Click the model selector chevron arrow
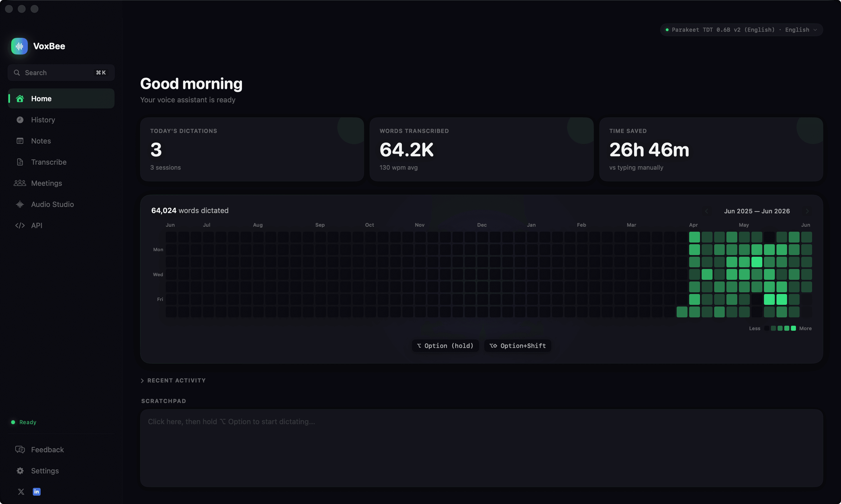The image size is (841, 504). click(815, 30)
